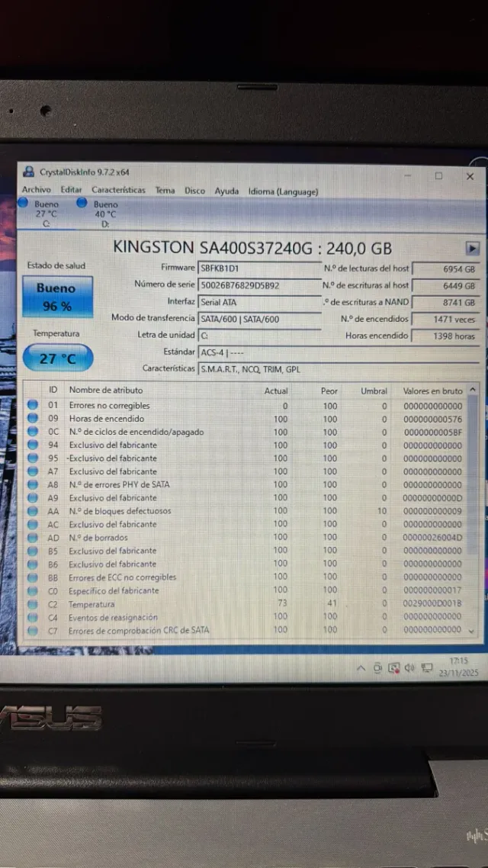
Task: Open the Editar menu
Action: pos(72,191)
